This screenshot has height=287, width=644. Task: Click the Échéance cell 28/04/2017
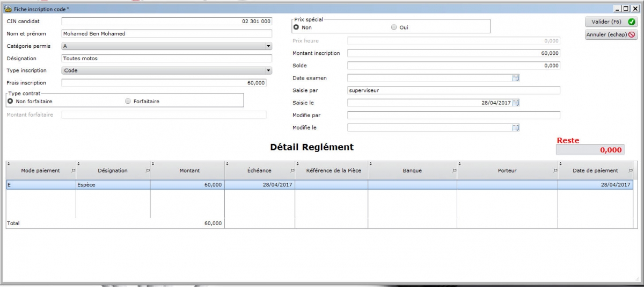[260, 184]
